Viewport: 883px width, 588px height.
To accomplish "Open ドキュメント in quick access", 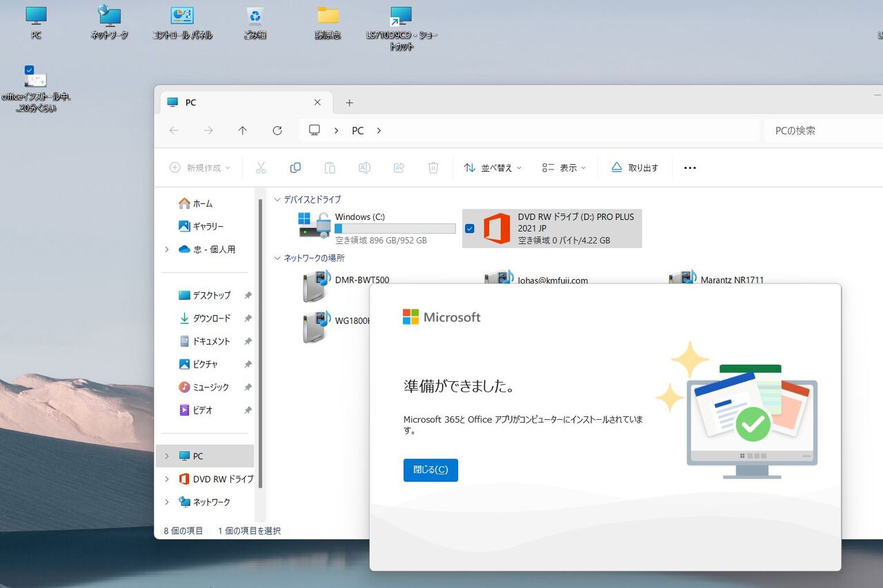I will tap(206, 341).
